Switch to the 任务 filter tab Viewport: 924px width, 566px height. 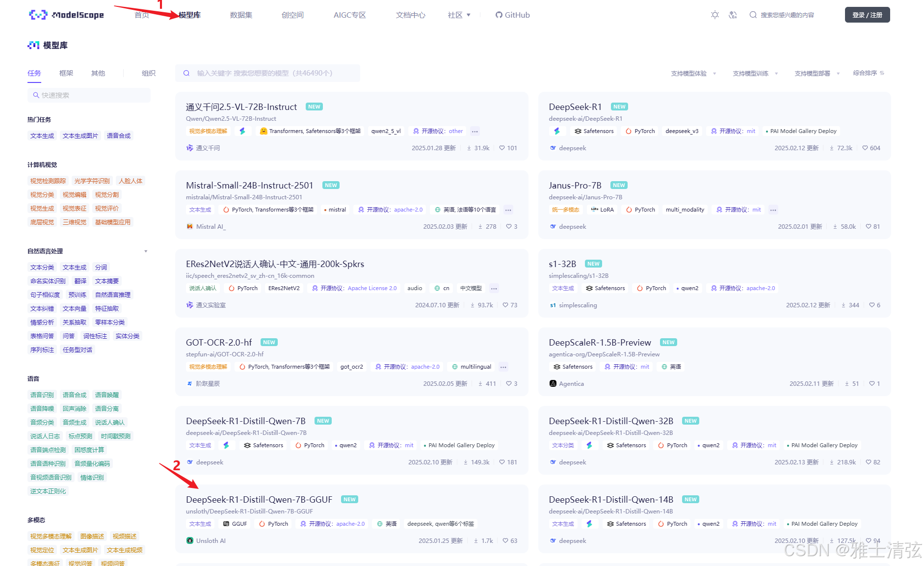[34, 73]
